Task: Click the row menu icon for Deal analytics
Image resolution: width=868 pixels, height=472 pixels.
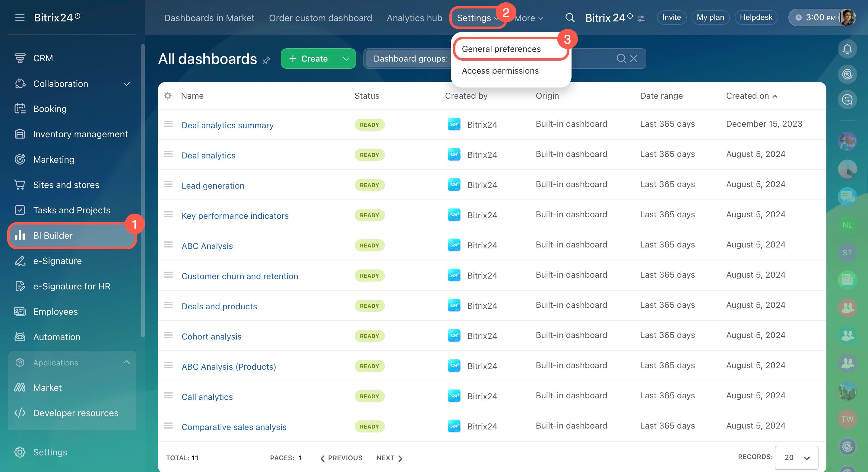Action: point(168,155)
